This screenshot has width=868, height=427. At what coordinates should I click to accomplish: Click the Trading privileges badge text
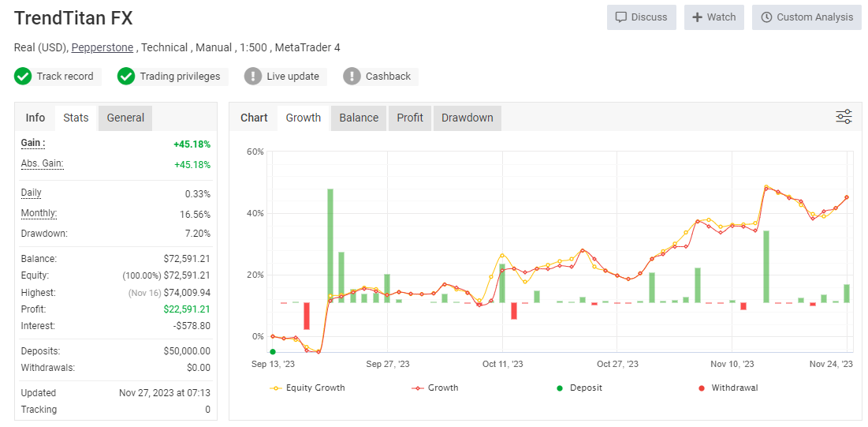pyautogui.click(x=180, y=77)
